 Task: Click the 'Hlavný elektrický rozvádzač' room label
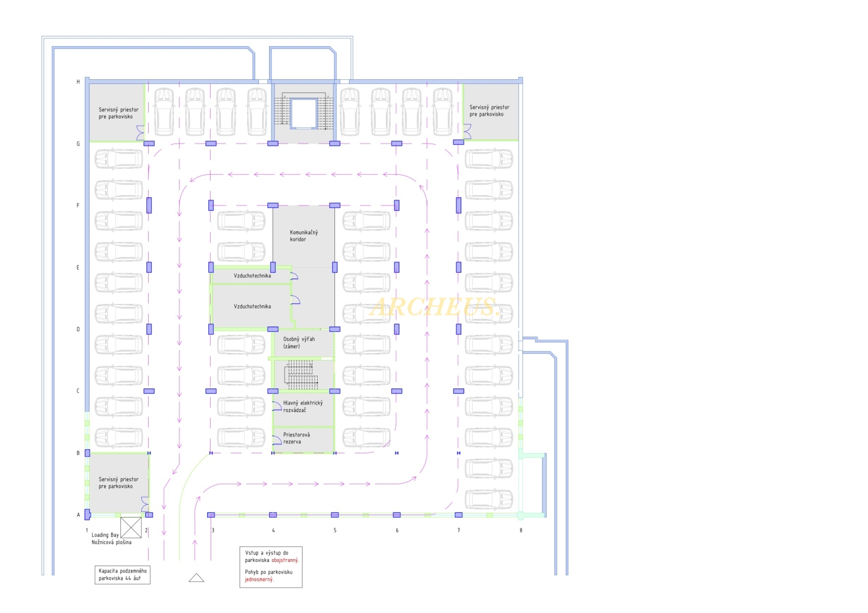303,406
